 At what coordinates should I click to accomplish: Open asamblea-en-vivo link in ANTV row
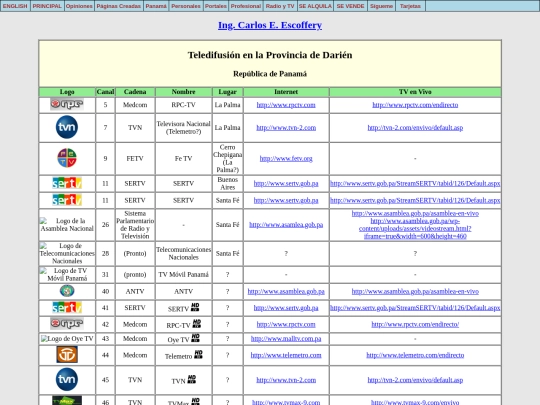click(x=415, y=291)
